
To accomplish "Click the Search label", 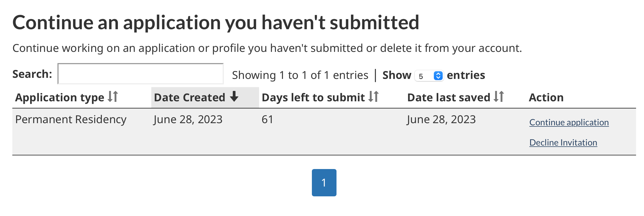I will tap(32, 74).
